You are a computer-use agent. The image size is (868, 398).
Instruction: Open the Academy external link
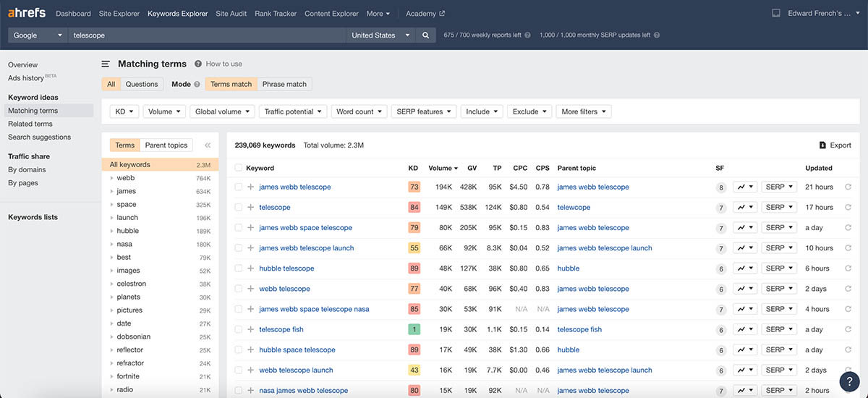pyautogui.click(x=425, y=14)
